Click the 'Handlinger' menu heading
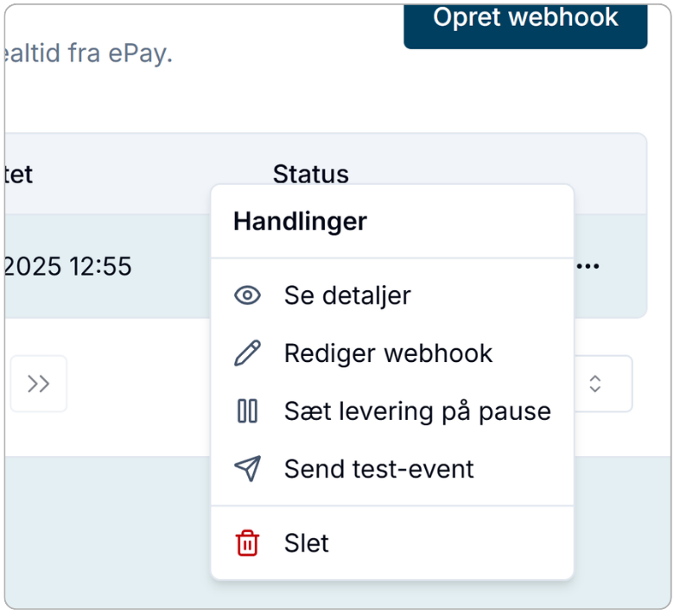Viewport: 680px width, 616px height. 300,221
